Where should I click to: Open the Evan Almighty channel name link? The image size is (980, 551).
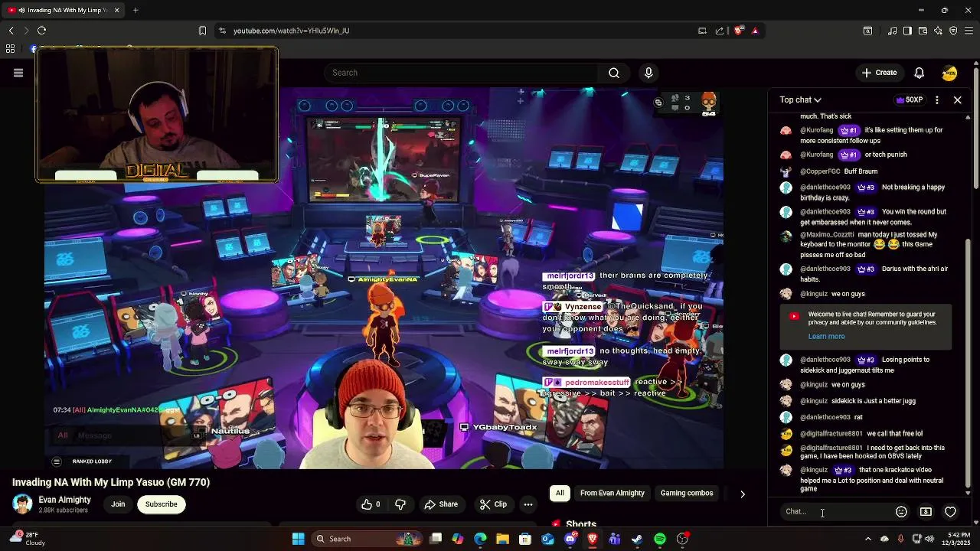[x=64, y=500]
